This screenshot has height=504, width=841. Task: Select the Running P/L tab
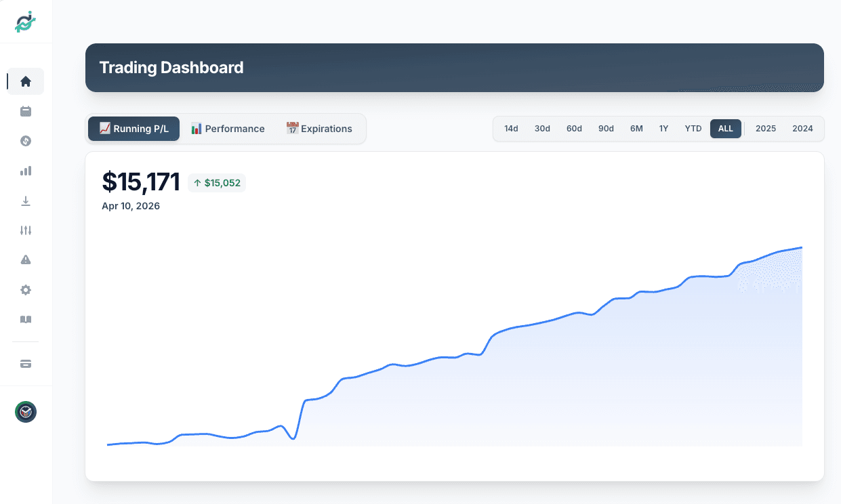pos(134,128)
